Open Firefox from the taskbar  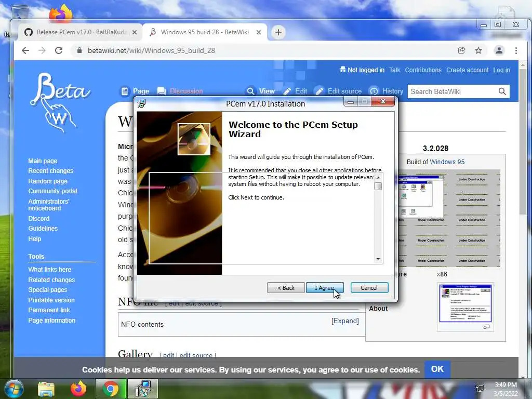click(x=78, y=389)
